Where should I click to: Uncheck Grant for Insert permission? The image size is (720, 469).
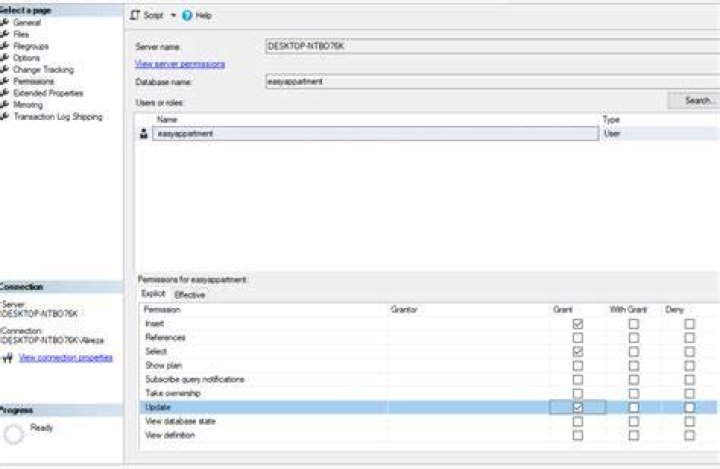pyautogui.click(x=578, y=324)
